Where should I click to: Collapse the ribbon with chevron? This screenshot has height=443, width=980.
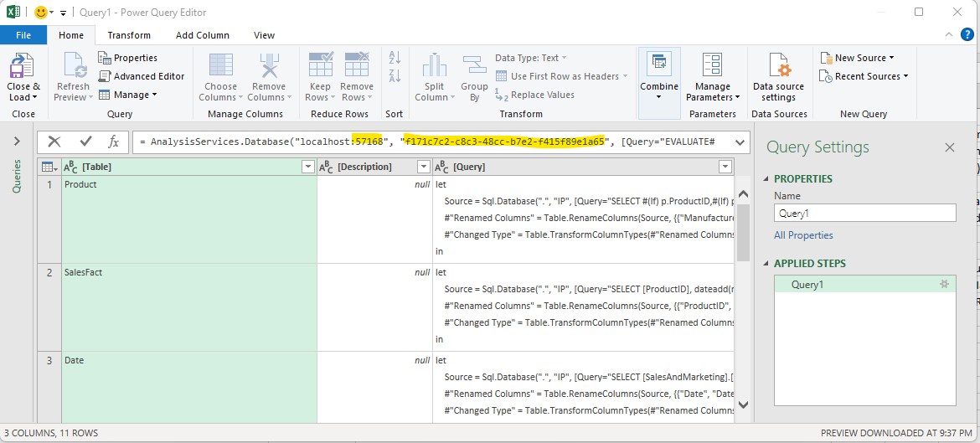click(949, 35)
